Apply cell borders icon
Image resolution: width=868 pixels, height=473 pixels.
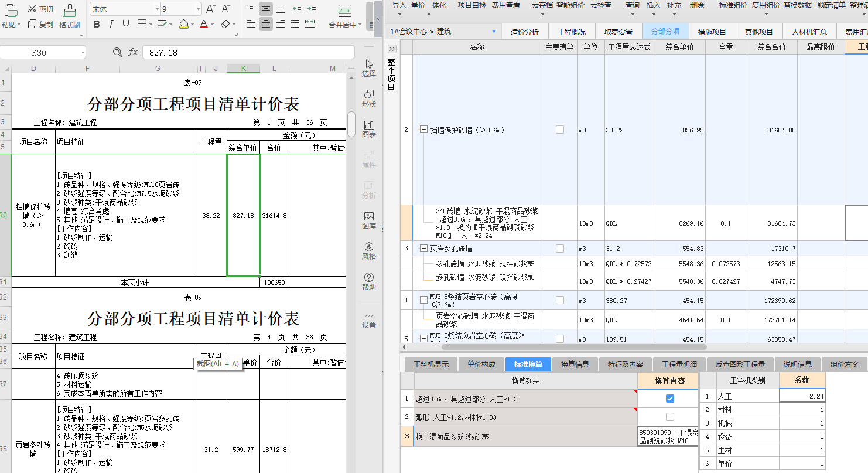(142, 25)
